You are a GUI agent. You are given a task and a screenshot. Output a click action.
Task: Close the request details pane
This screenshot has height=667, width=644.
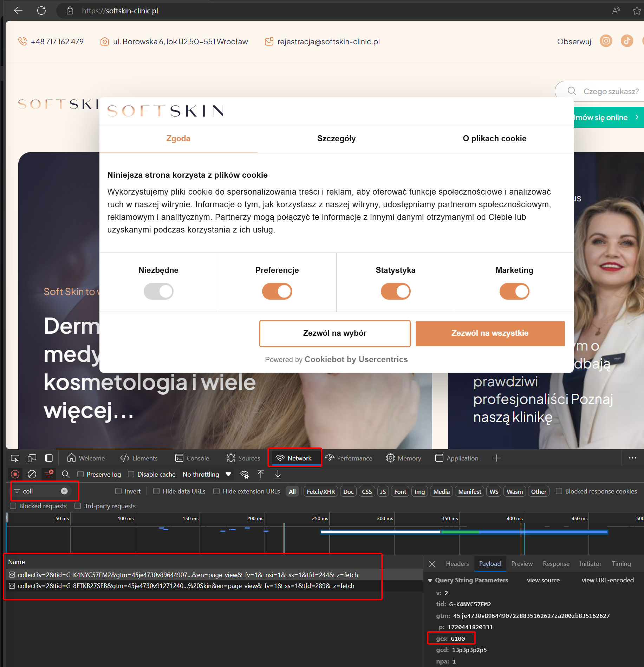(432, 564)
